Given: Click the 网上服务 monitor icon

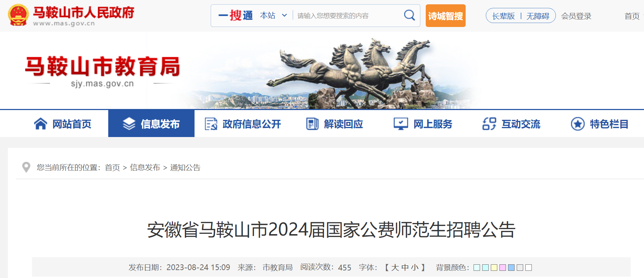Looking at the screenshot, I should point(401,124).
